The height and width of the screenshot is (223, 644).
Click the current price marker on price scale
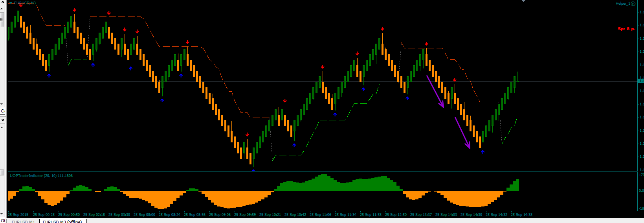[641, 81]
